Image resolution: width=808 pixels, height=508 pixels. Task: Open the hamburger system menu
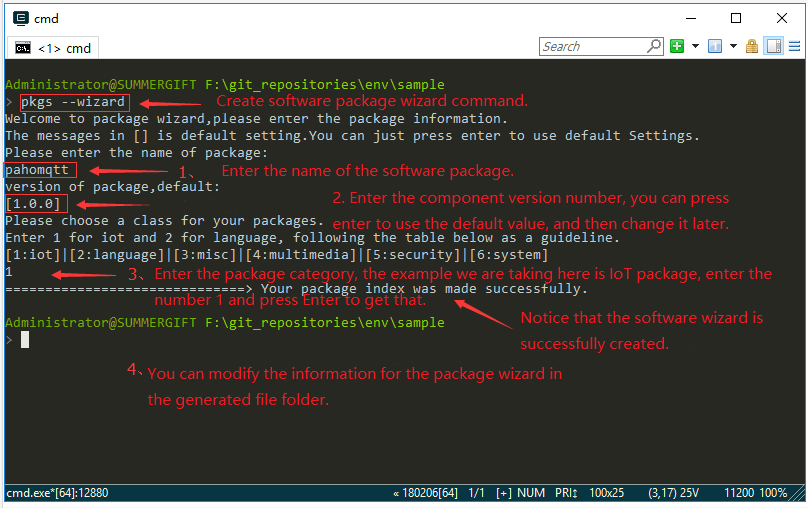[x=794, y=46]
